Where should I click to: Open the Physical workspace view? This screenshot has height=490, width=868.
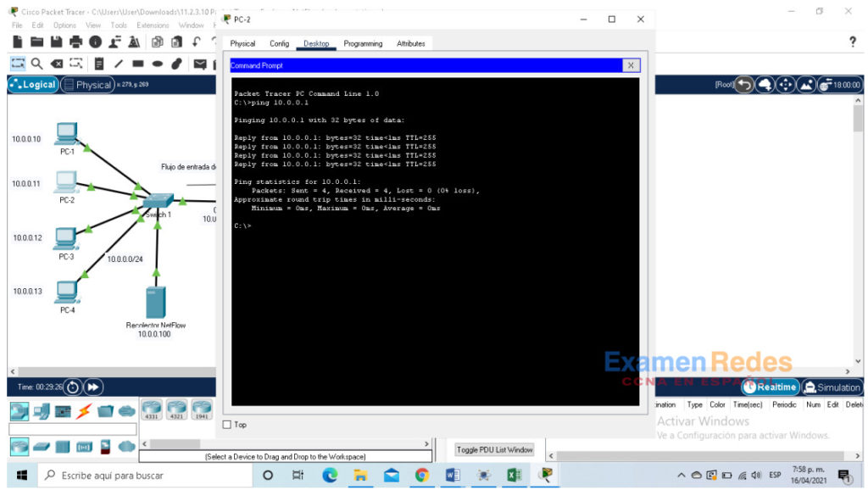(x=89, y=85)
